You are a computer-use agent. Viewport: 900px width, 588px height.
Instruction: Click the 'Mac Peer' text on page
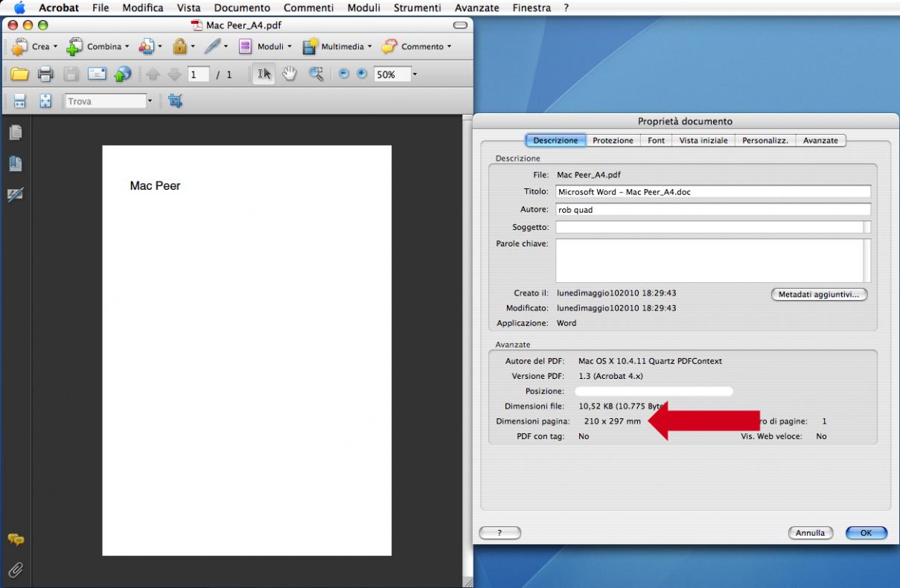[x=155, y=185]
